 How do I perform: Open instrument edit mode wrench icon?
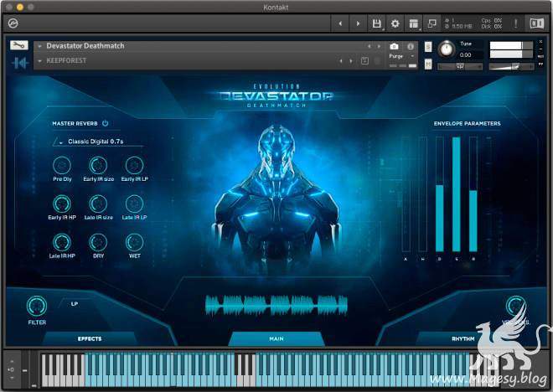tap(18, 45)
